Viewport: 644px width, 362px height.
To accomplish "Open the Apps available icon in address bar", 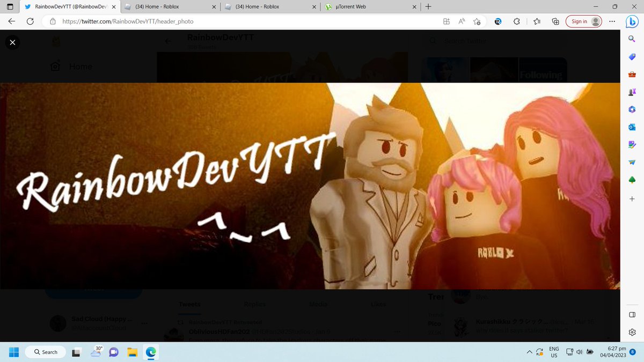I will (446, 21).
